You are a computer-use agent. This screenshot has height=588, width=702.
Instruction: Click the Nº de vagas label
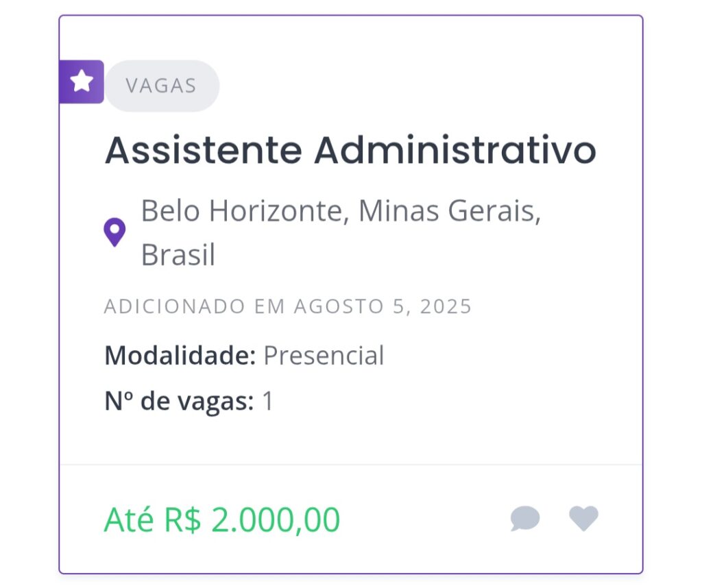179,401
